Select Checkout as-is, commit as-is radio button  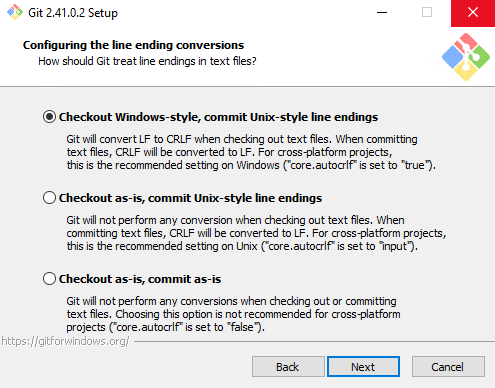pos(49,279)
